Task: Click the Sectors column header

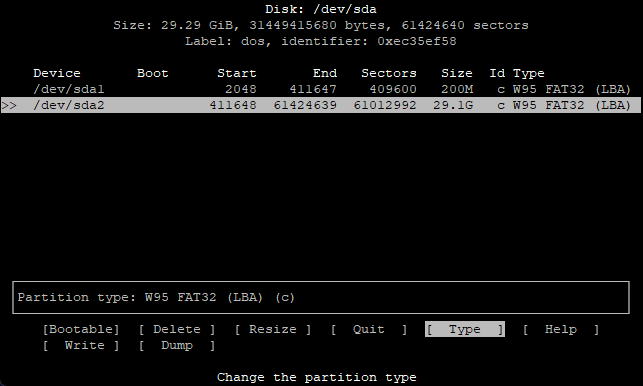Action: pos(389,73)
